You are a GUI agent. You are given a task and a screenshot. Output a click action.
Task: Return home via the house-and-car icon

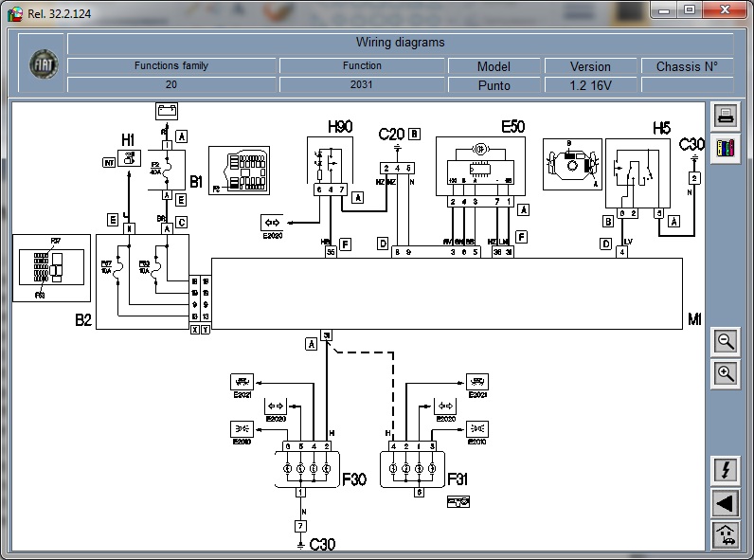[726, 534]
